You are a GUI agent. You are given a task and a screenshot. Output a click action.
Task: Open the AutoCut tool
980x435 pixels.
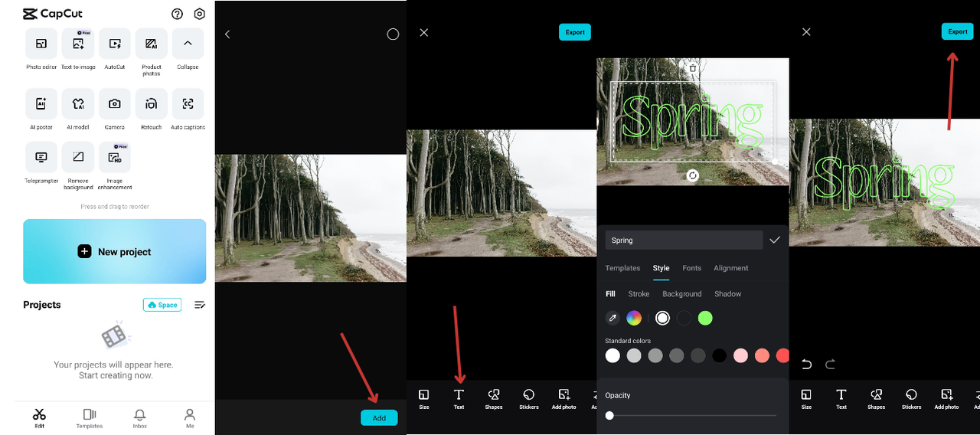115,44
